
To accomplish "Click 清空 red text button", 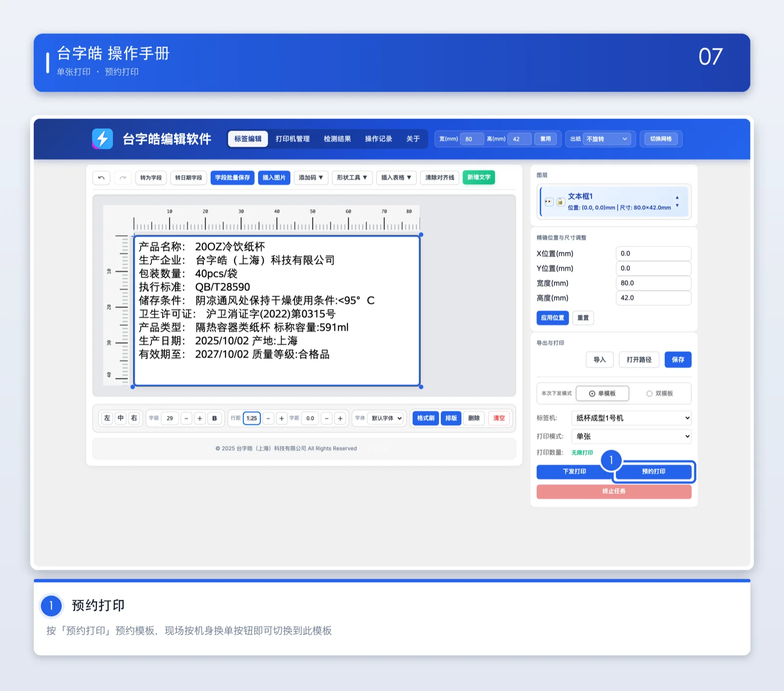I will [x=499, y=418].
